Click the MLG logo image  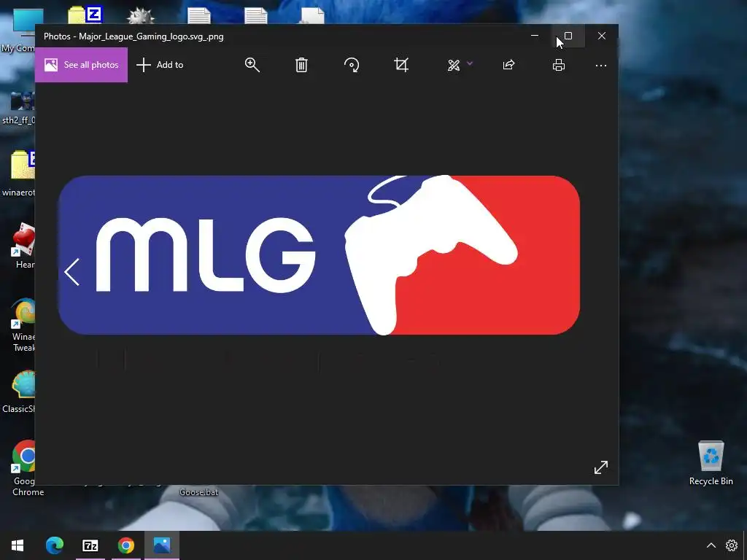[319, 255]
